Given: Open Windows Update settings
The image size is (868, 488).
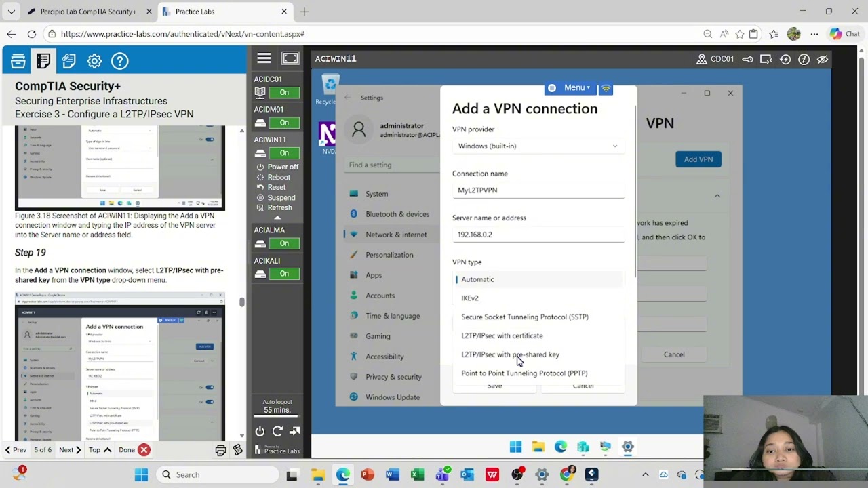Looking at the screenshot, I should coord(392,397).
